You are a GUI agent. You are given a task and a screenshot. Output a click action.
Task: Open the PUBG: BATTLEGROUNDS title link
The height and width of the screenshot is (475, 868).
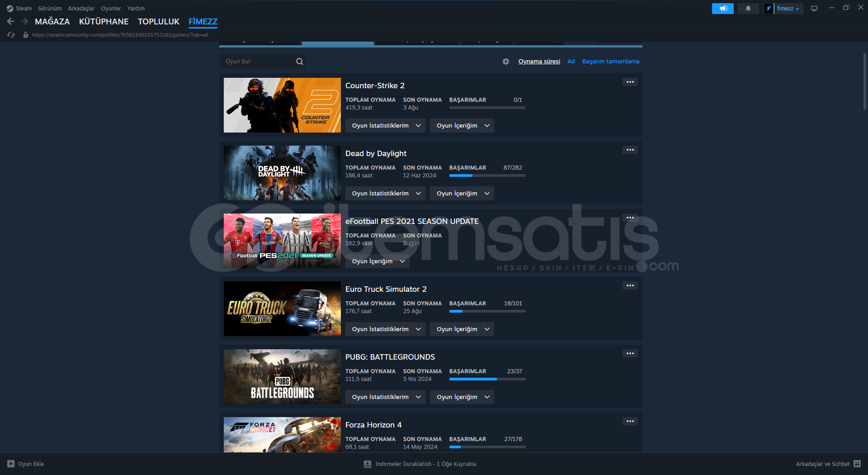pos(390,357)
